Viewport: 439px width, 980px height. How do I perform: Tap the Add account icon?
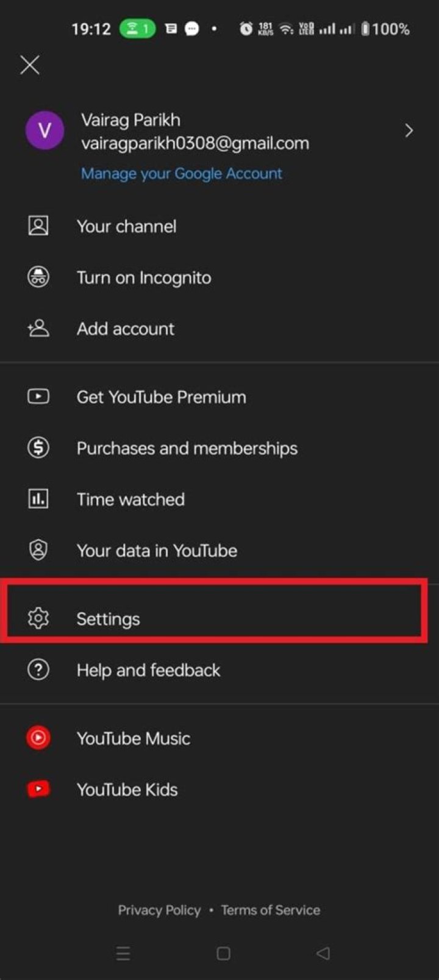[38, 328]
